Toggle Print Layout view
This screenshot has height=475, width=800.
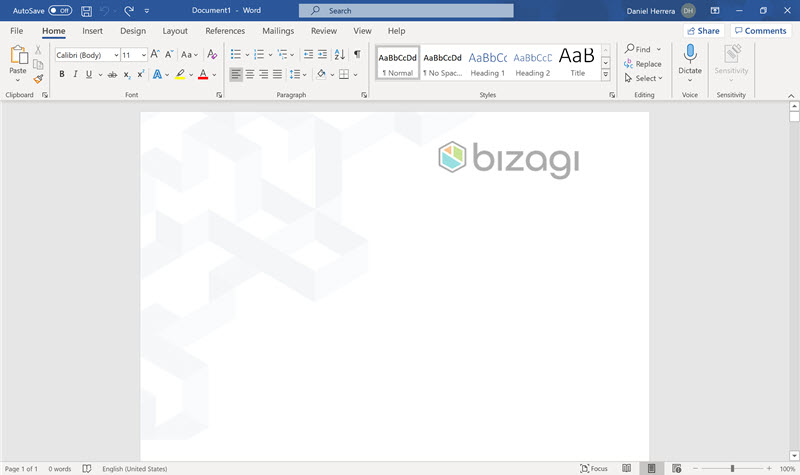click(652, 468)
